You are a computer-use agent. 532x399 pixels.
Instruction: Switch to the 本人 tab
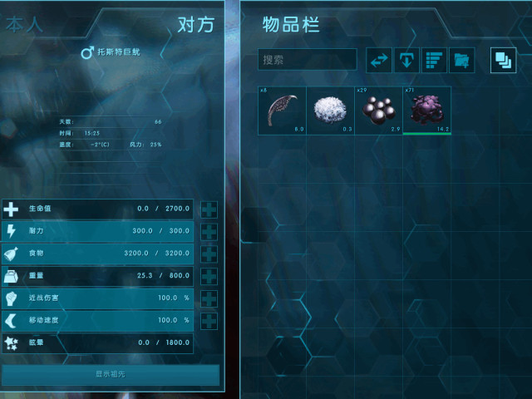pyautogui.click(x=24, y=24)
